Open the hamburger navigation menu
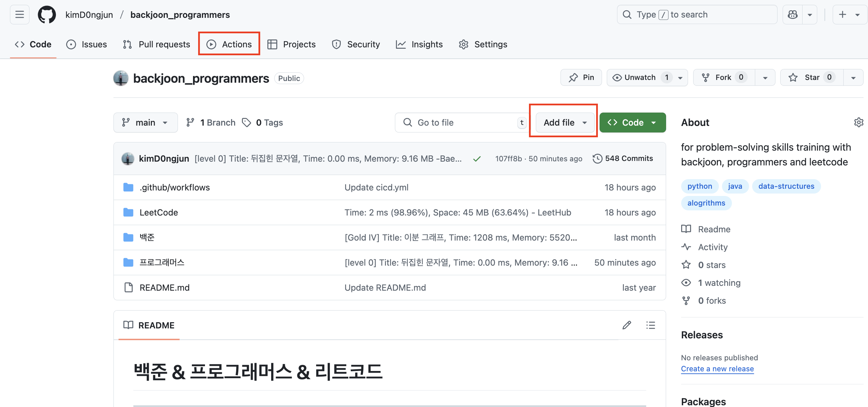 (x=20, y=15)
